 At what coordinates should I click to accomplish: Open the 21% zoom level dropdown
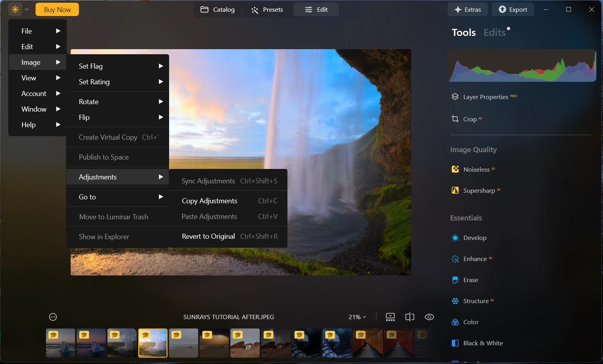(357, 317)
